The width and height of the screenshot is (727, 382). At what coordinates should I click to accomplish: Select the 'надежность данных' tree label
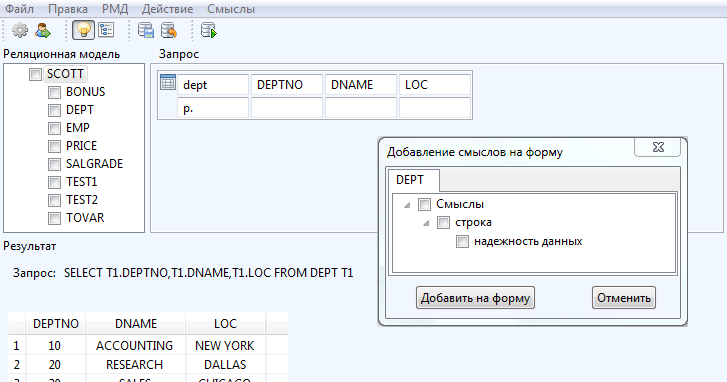click(528, 242)
